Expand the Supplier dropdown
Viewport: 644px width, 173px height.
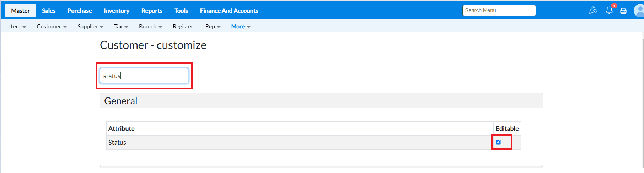pos(90,27)
